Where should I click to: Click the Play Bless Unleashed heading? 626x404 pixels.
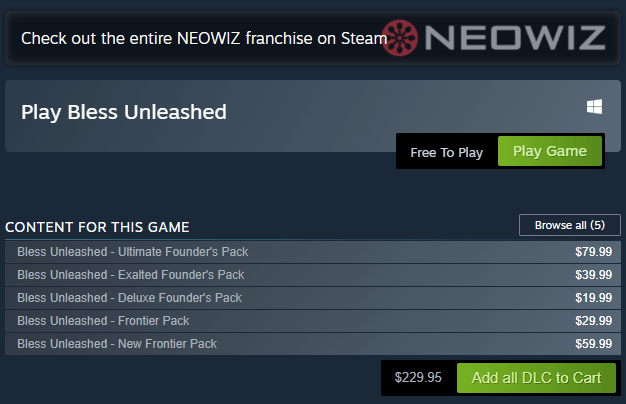coord(124,112)
